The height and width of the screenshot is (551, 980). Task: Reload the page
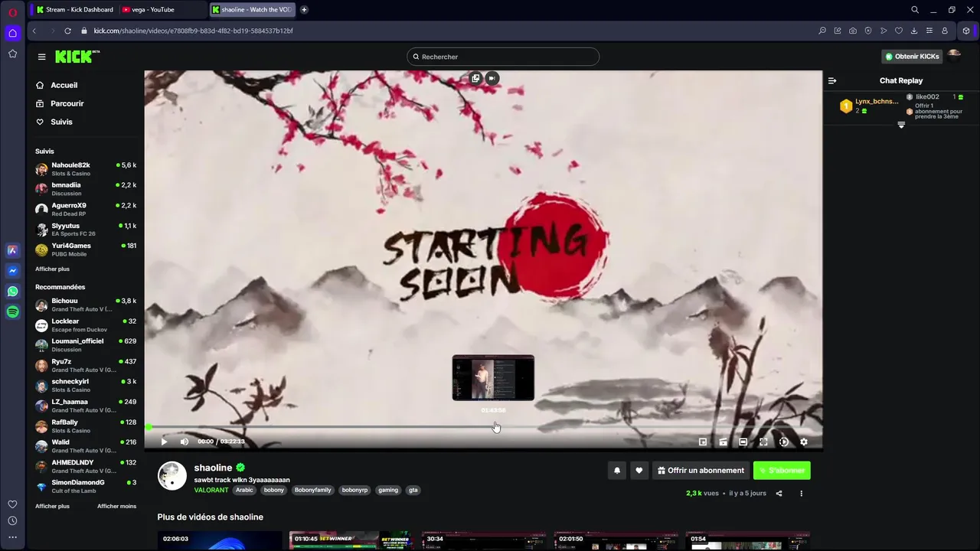pos(67,31)
